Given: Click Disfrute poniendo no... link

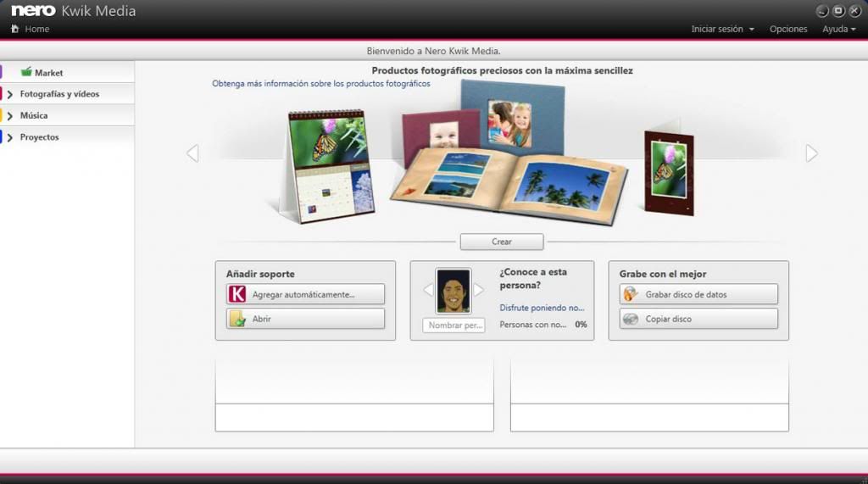Looking at the screenshot, I should point(542,308).
